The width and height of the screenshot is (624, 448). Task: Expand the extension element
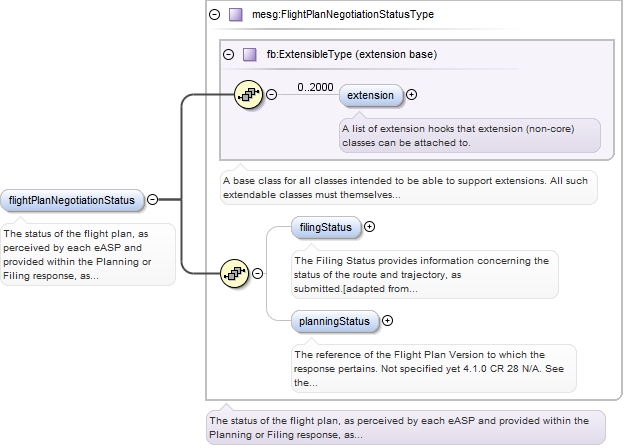[x=412, y=95]
